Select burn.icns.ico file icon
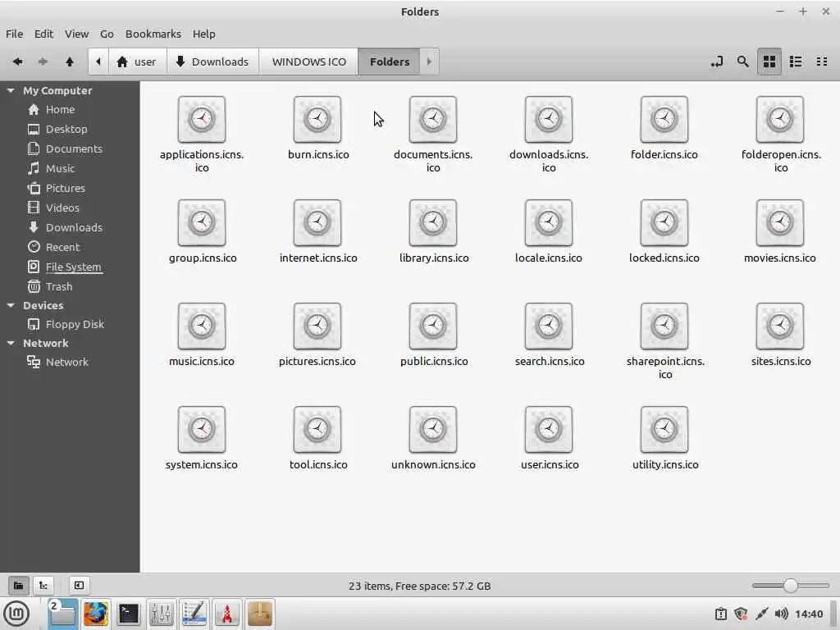 tap(317, 119)
